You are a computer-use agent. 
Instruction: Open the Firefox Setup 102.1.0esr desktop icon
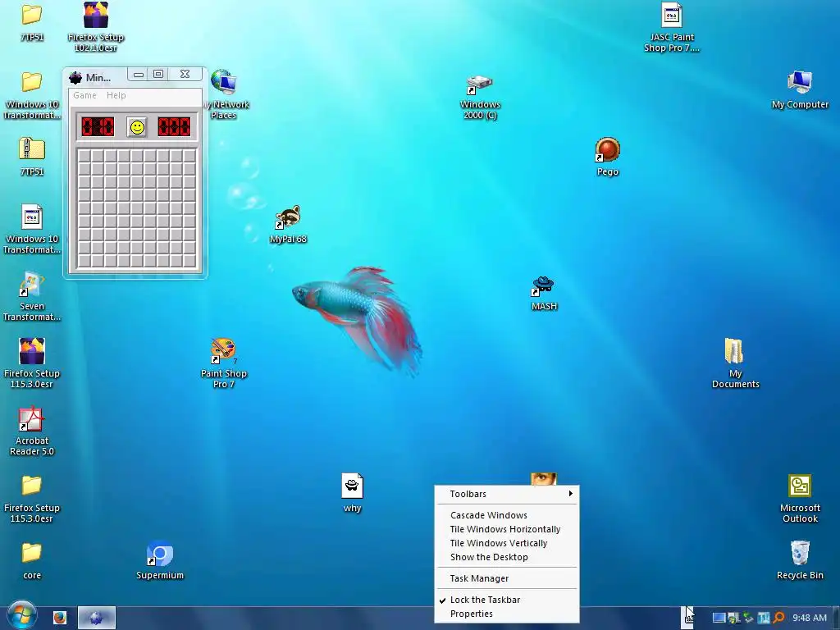(96, 15)
